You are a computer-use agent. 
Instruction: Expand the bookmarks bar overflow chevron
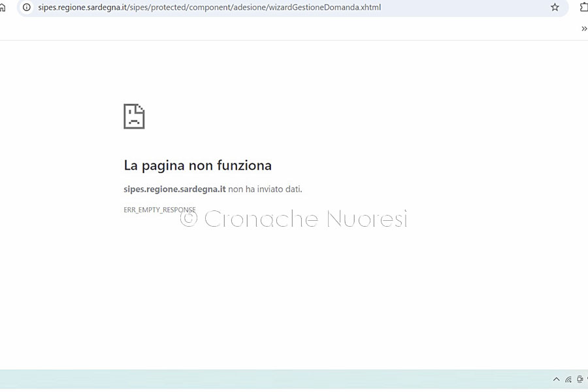[584, 29]
